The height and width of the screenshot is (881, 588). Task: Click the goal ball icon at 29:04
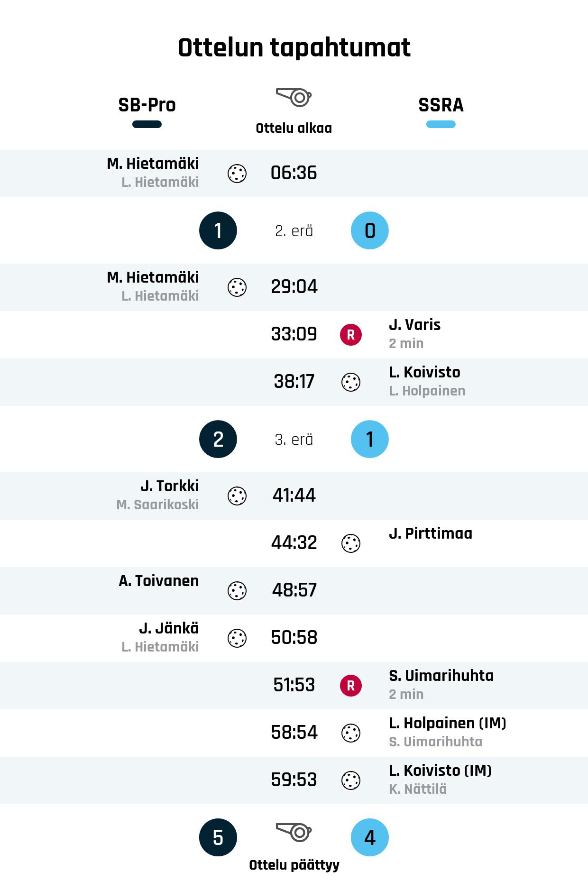(x=237, y=287)
